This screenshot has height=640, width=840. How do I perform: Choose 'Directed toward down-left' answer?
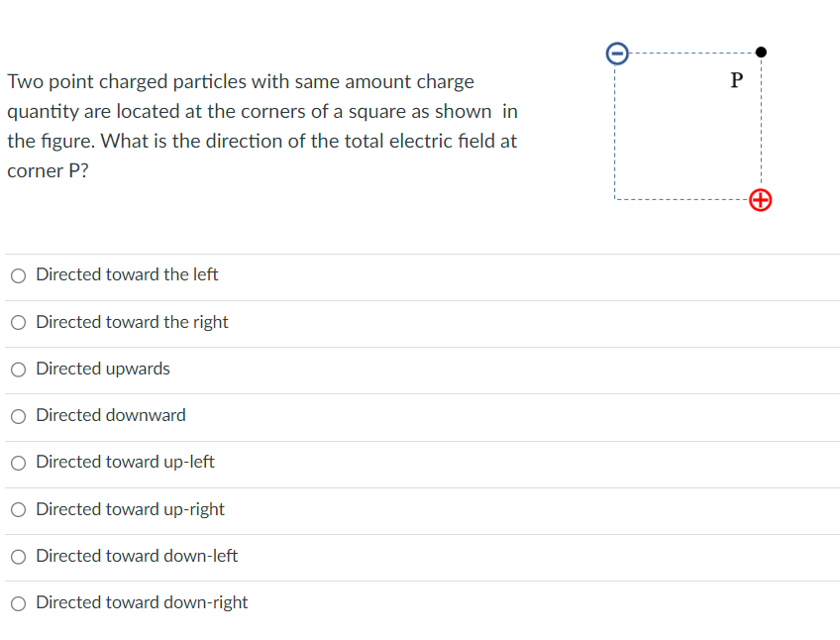click(x=18, y=556)
